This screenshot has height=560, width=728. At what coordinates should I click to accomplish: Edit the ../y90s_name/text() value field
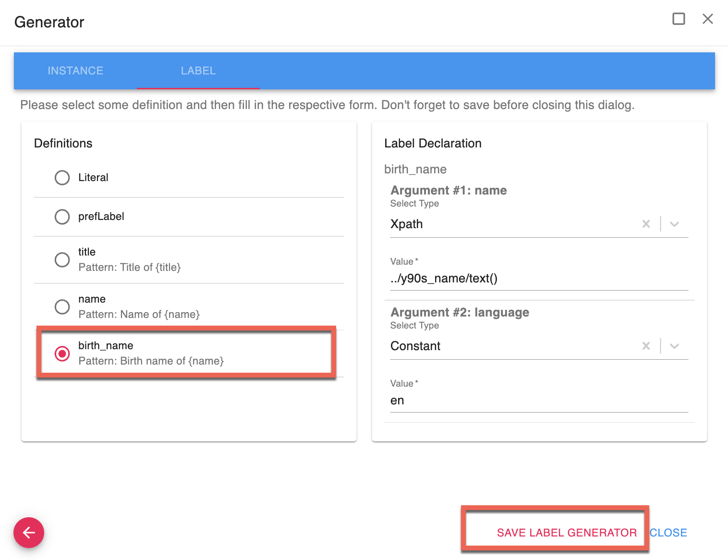coord(539,279)
